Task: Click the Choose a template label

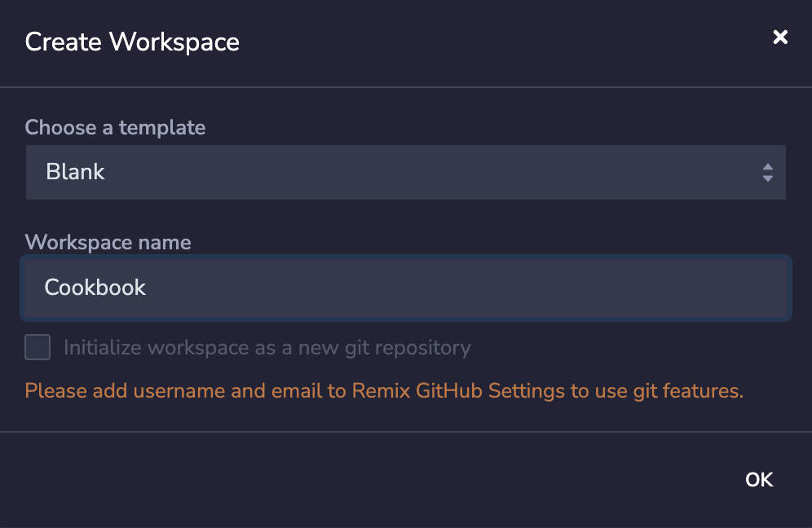Action: pos(115,128)
